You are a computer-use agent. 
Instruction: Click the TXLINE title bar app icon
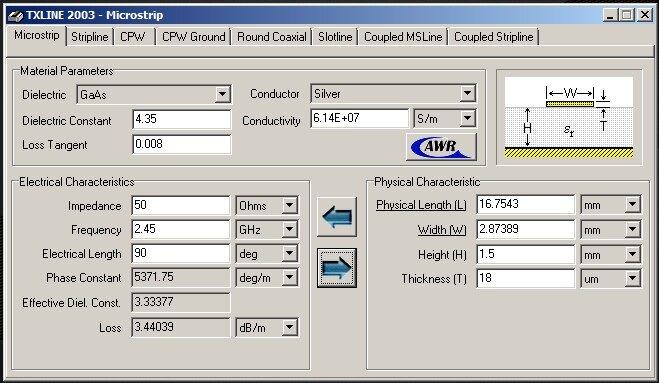click(15, 16)
